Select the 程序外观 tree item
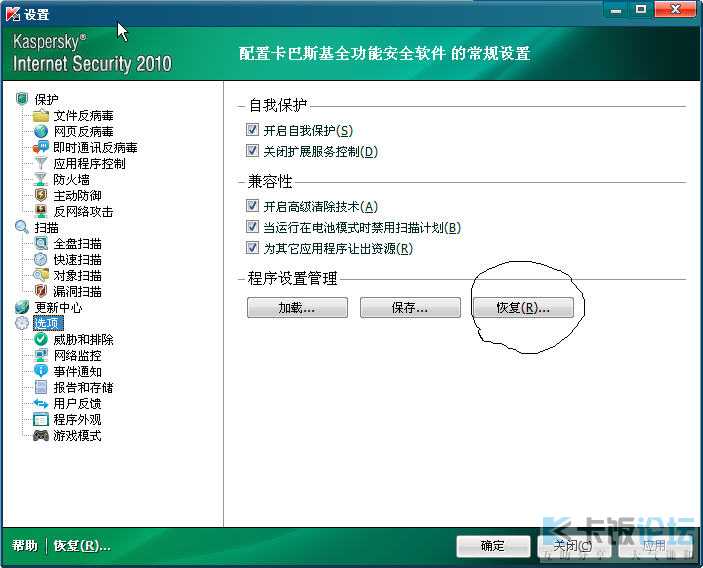 [78, 420]
